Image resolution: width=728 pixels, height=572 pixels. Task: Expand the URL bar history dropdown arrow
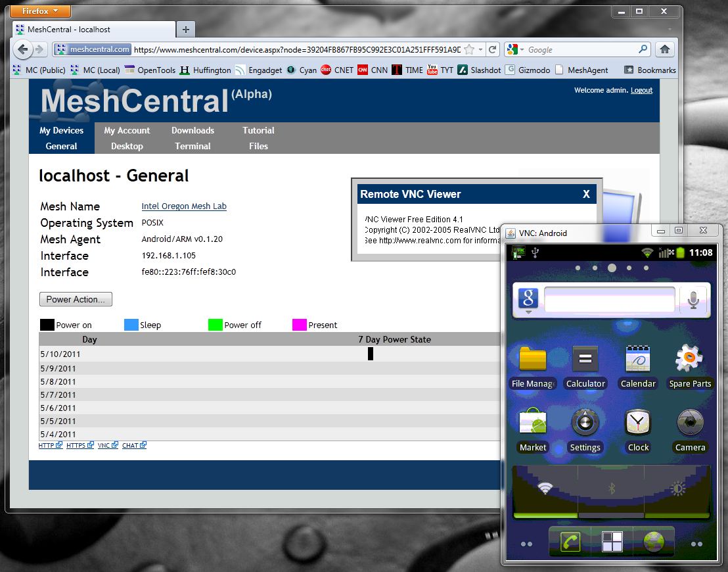pos(480,49)
